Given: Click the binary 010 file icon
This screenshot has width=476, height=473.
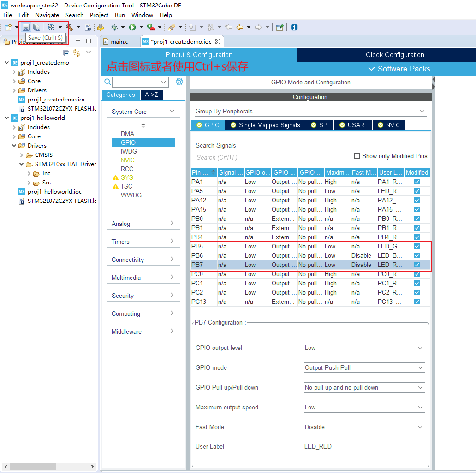Looking at the screenshot, I should pos(88,27).
